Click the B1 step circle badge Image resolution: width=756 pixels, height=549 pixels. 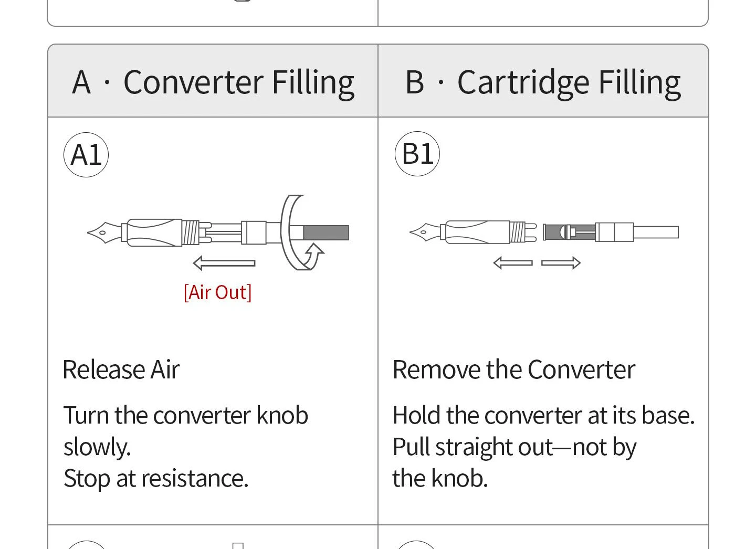417,154
